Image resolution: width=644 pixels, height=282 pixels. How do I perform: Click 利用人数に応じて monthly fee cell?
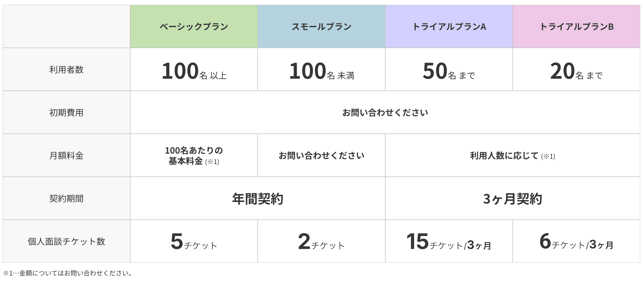pos(513,155)
